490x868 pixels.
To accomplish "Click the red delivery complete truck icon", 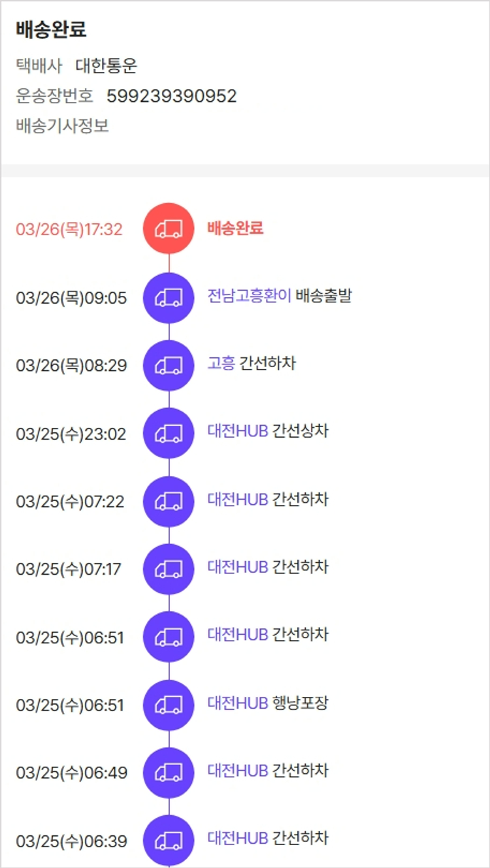I will (169, 228).
